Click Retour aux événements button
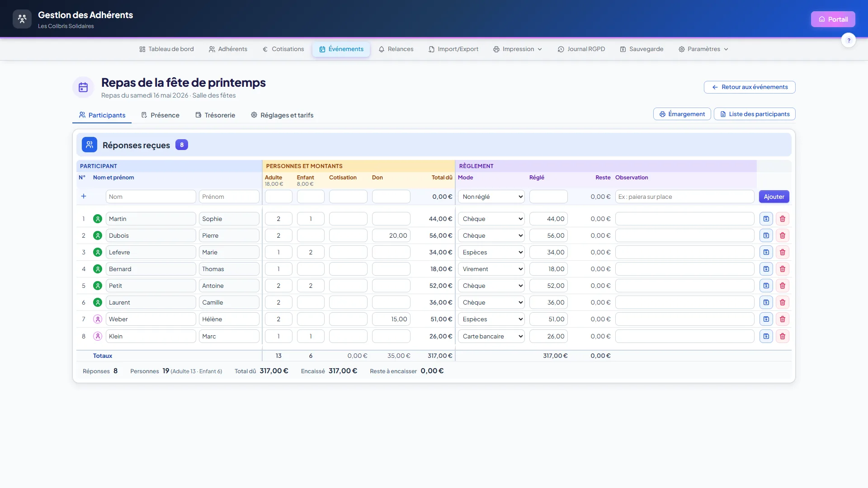The height and width of the screenshot is (488, 868). (x=750, y=87)
